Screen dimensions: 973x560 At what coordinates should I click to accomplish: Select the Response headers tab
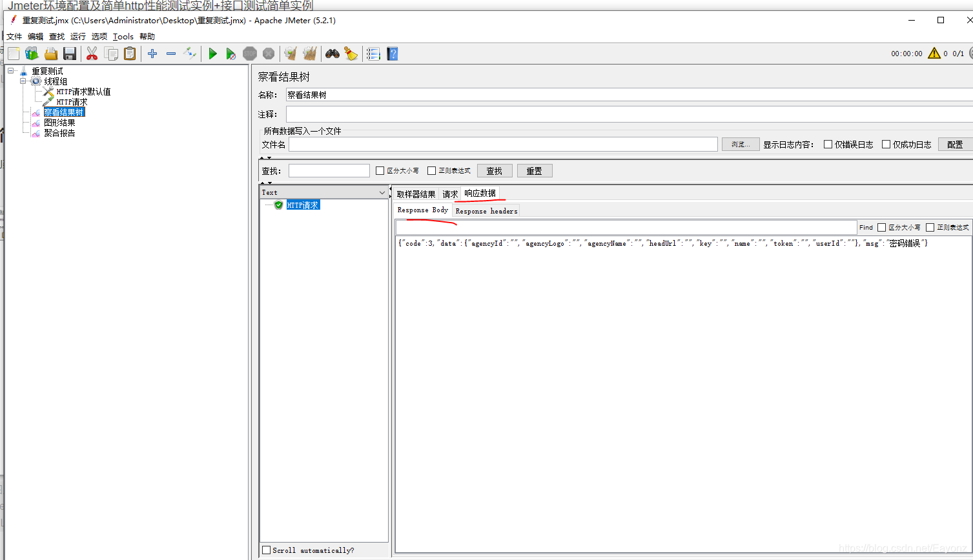486,211
